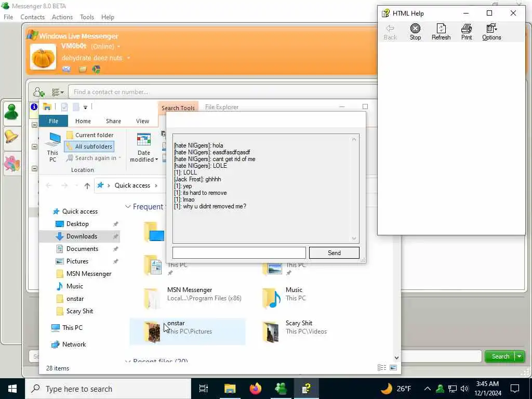532x399 pixels.
Task: Open the Date modified filter dropdown
Action: pos(144,147)
